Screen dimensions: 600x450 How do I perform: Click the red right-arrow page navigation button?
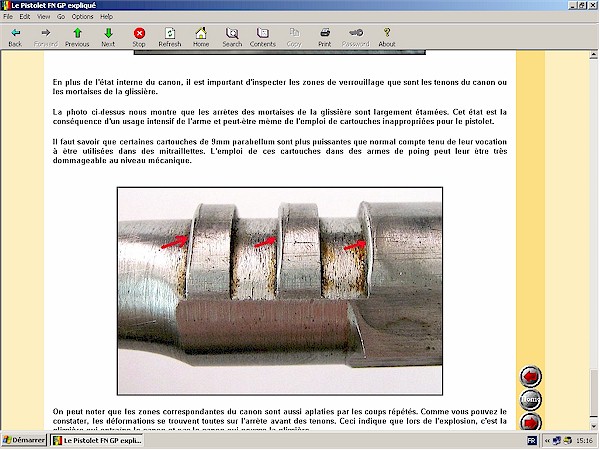[532, 422]
